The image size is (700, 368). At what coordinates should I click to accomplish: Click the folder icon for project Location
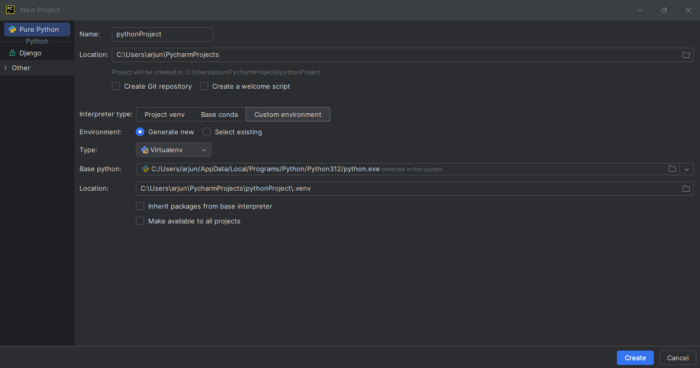[686, 54]
